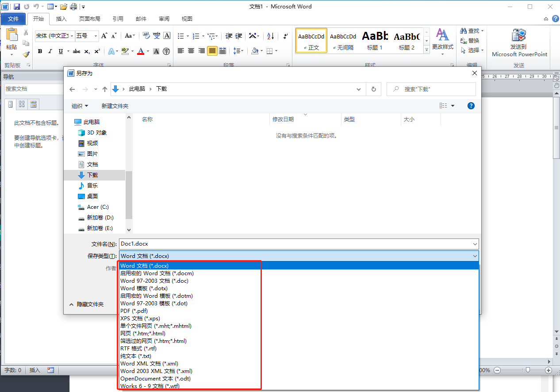The height and width of the screenshot is (392, 560).
Task: Click the Show paragraph marks icon
Action: [x=285, y=36]
